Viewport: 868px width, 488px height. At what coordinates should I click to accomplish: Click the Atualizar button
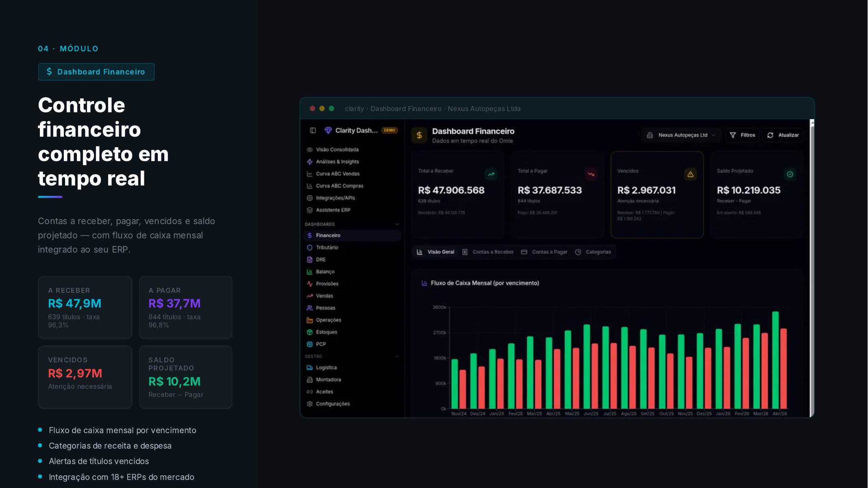pyautogui.click(x=783, y=135)
